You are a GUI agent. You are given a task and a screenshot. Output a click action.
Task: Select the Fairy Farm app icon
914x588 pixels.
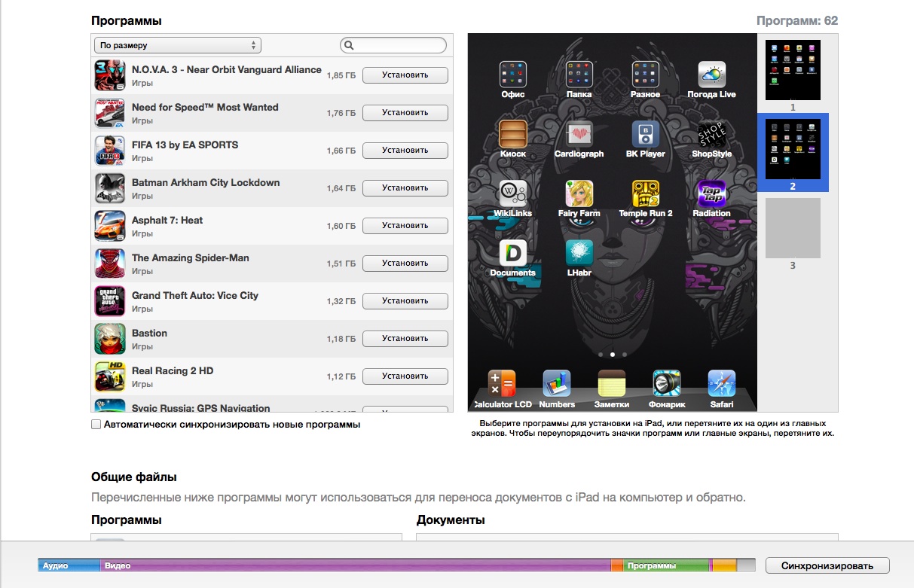579,194
